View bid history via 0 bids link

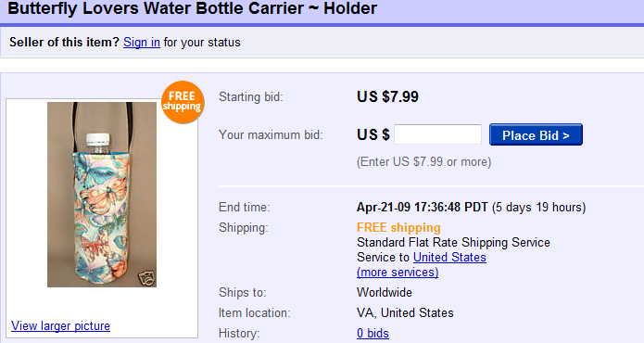[373, 333]
